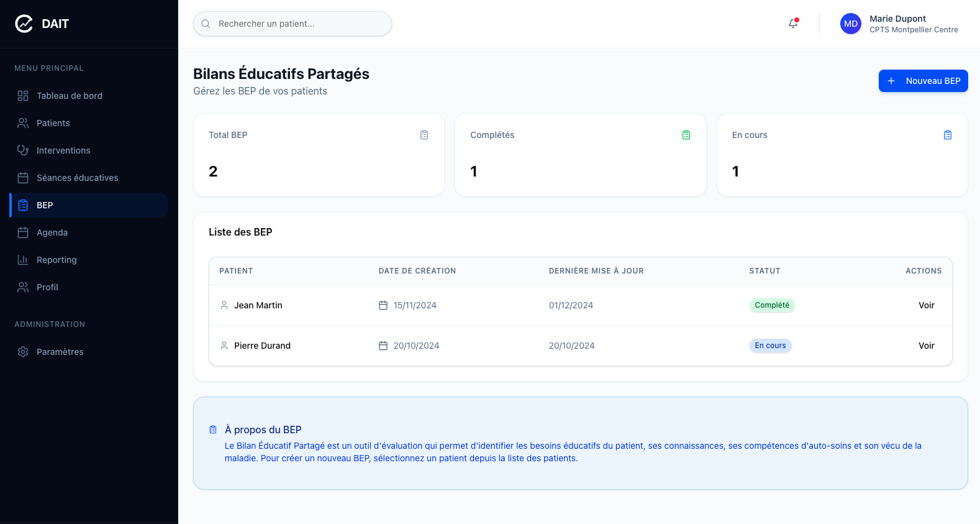Screen dimensions: 980x524
Task: Open the Profil page
Action: [47, 287]
